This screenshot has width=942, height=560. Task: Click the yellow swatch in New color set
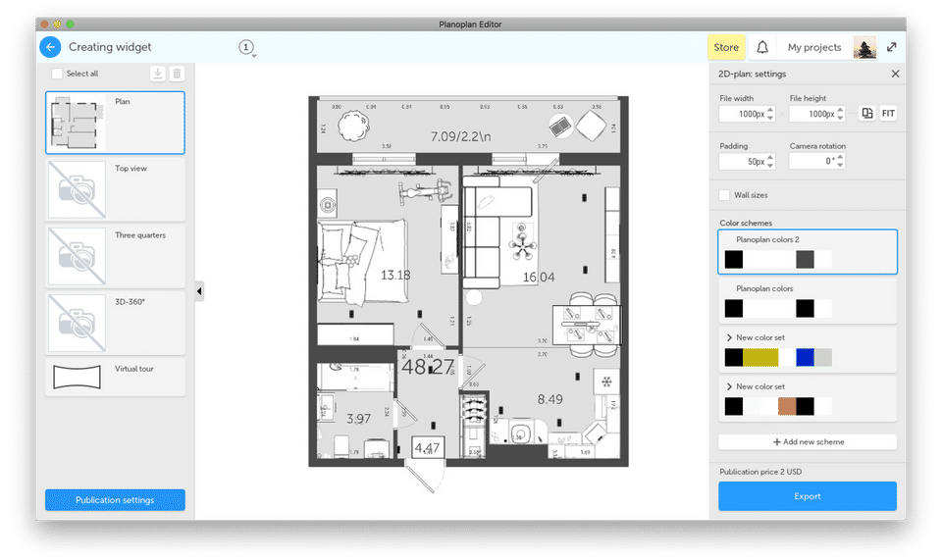coord(760,357)
